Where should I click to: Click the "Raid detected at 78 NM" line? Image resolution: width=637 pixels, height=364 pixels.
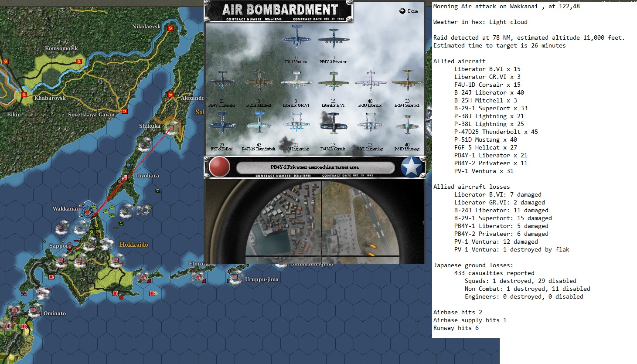coord(529,38)
